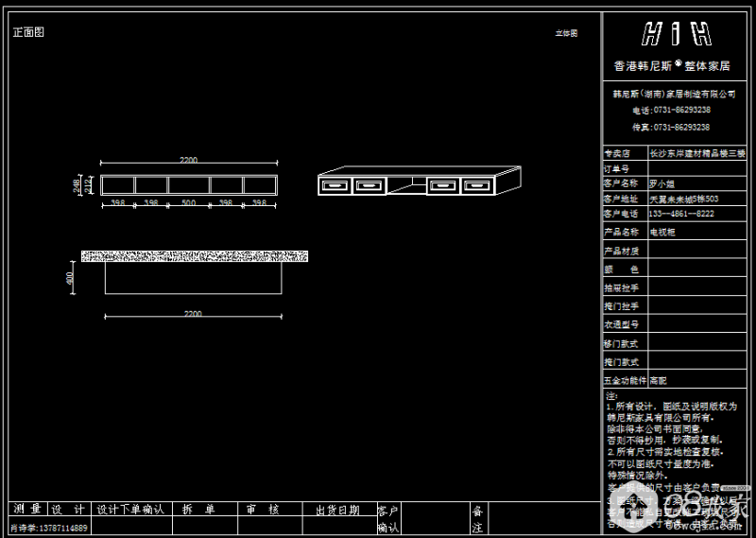Select the 电话 0731-86293238 line
Viewport: 756px width, 538px height.
pos(672,111)
